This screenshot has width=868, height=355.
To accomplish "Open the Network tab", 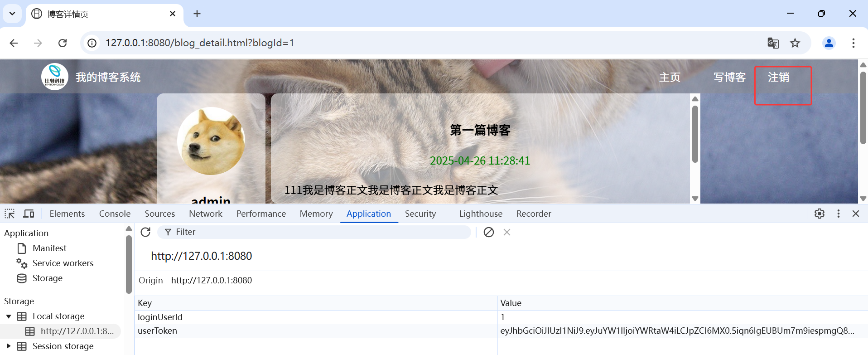I will [x=206, y=214].
